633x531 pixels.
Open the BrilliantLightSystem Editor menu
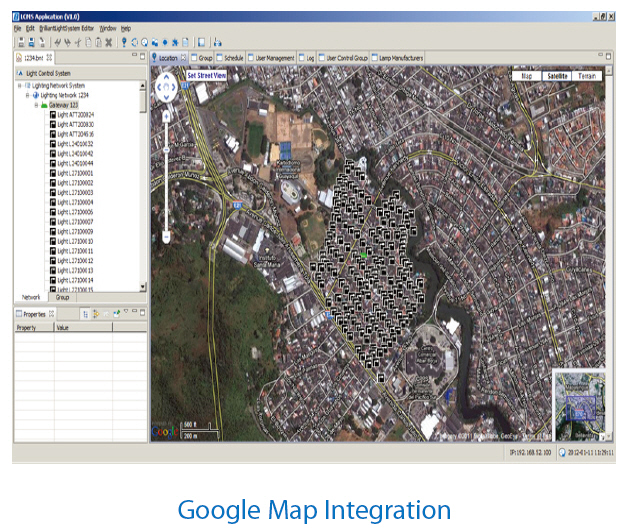point(67,29)
